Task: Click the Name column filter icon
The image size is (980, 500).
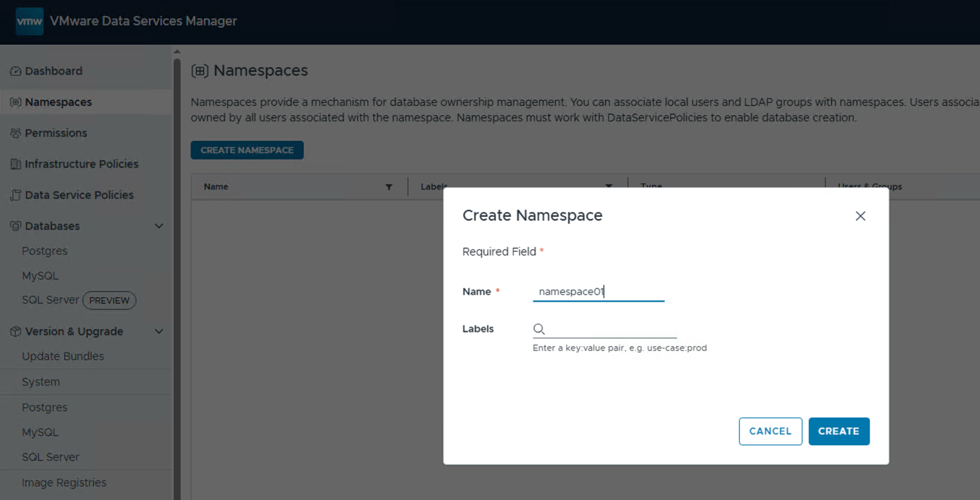Action: click(x=389, y=187)
